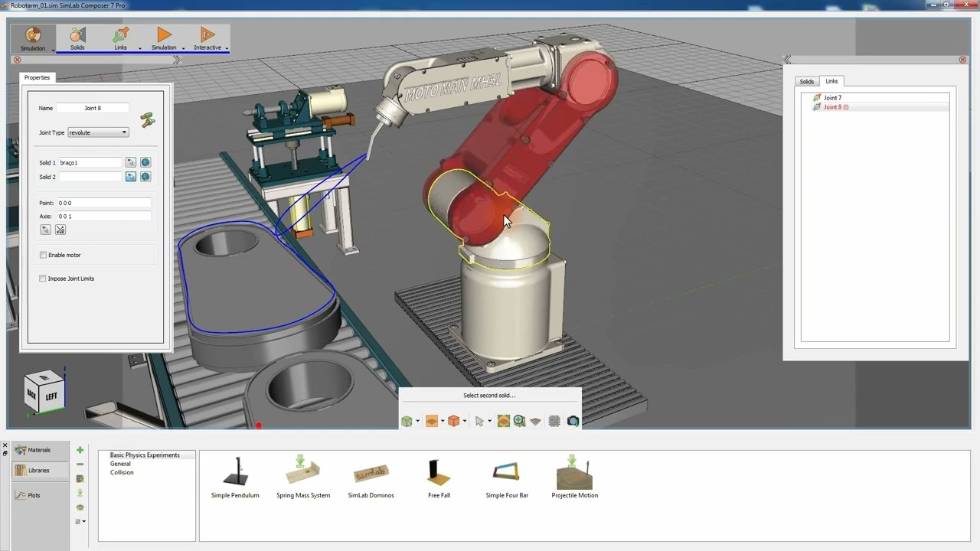
Task: Expand right panel double chevron
Action: (x=786, y=60)
